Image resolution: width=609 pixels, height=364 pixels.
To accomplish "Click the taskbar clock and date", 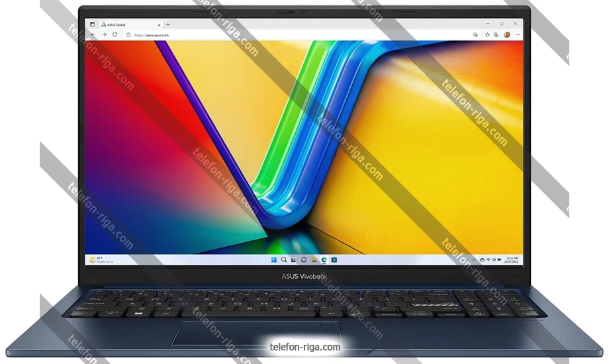I will (x=512, y=260).
